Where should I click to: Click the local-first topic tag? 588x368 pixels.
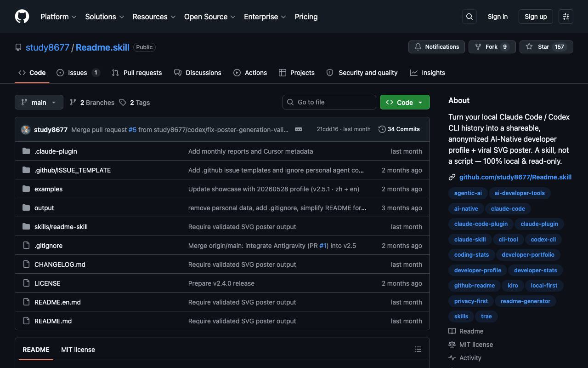(x=544, y=286)
